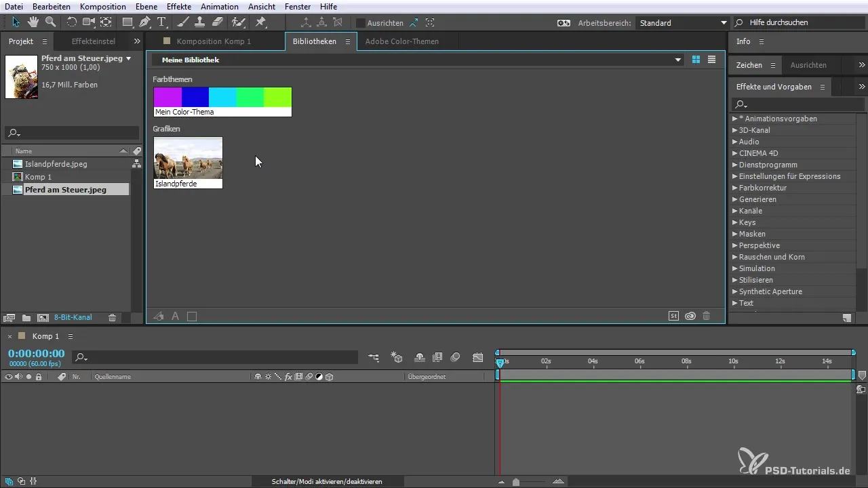This screenshot has width=868, height=488.
Task: Toggle snap beyond layer edges option
Action: (413, 22)
